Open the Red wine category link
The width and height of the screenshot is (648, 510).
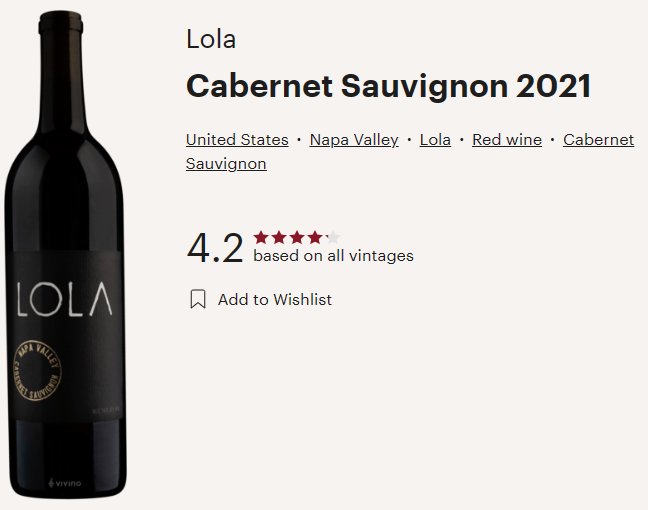point(507,140)
